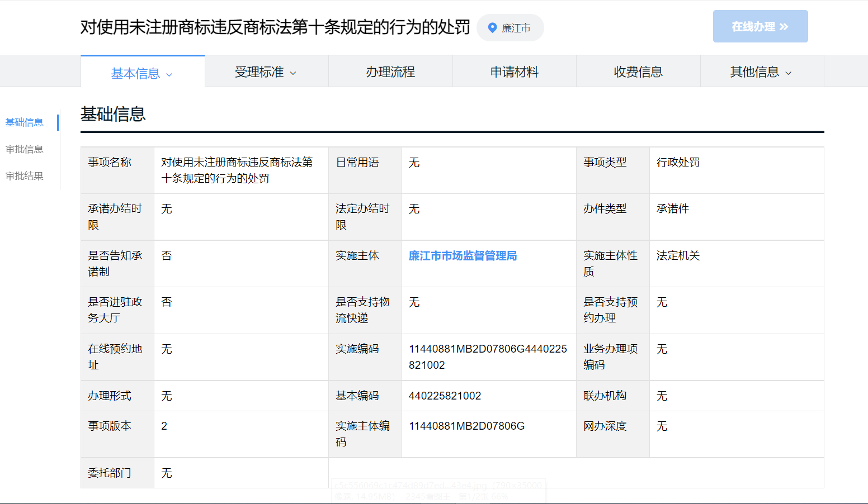Select the 其他信息 tab
The width and height of the screenshot is (868, 504).
(754, 72)
